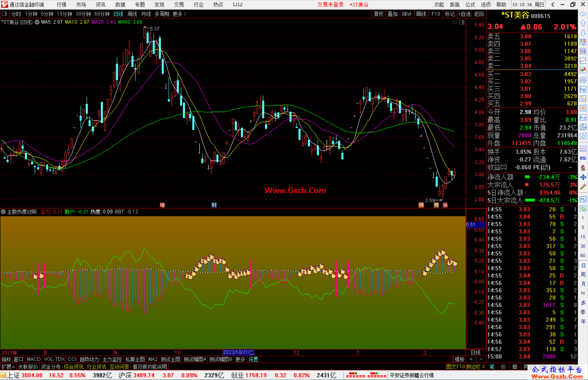Viewport: 588px width, 380px height.
Task: Click the up arrow icon in right sidebar
Action: point(583,23)
